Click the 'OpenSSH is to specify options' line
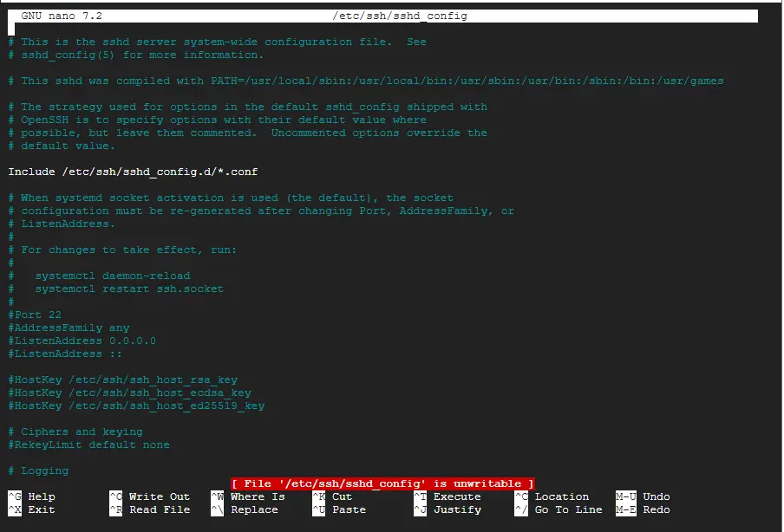 (x=217, y=120)
